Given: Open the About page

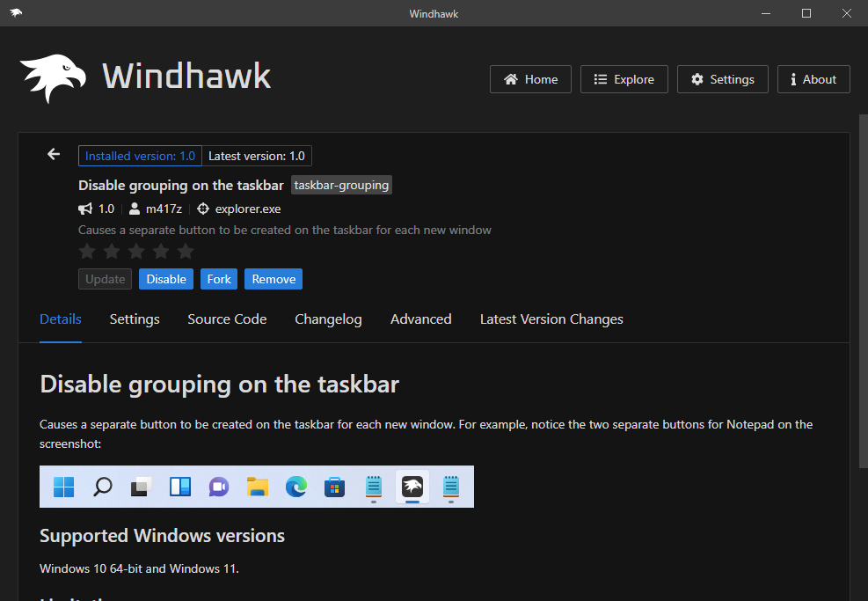Looking at the screenshot, I should [813, 79].
